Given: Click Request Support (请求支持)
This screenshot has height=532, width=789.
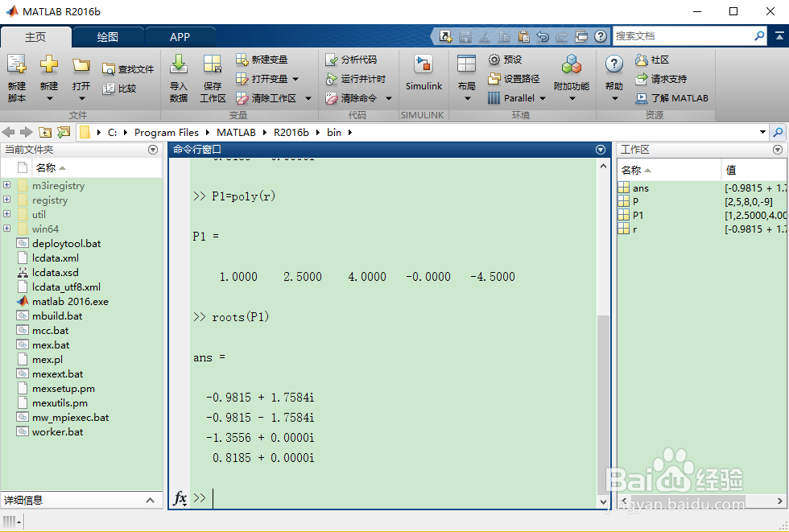Looking at the screenshot, I should pyautogui.click(x=661, y=79).
